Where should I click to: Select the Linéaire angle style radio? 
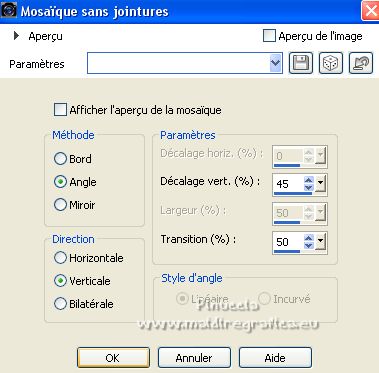click(182, 299)
